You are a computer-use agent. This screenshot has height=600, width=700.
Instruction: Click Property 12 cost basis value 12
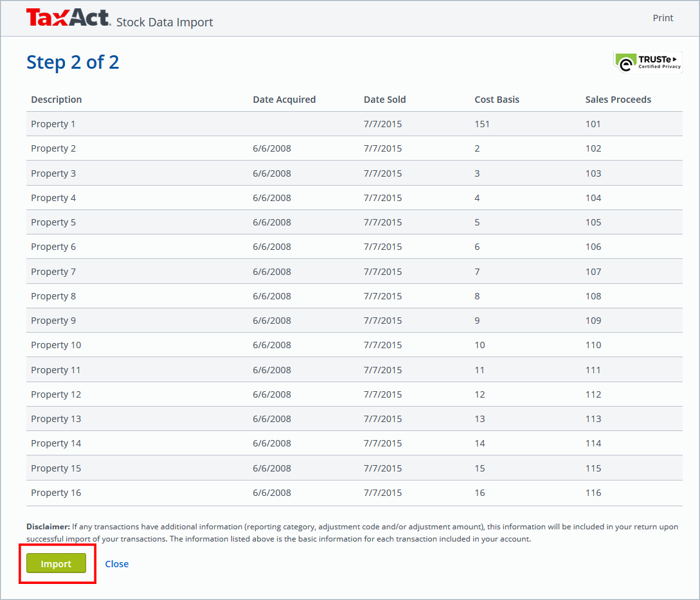(x=480, y=395)
